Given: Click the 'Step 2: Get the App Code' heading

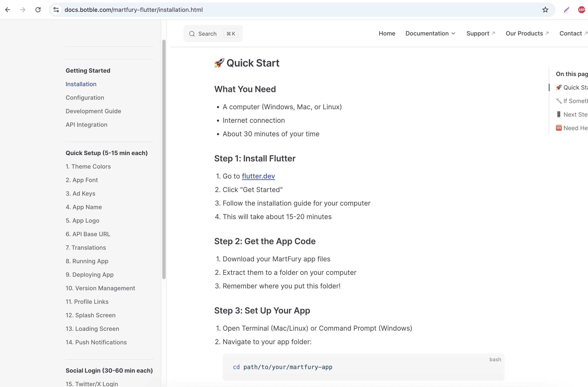Looking at the screenshot, I should tap(265, 241).
